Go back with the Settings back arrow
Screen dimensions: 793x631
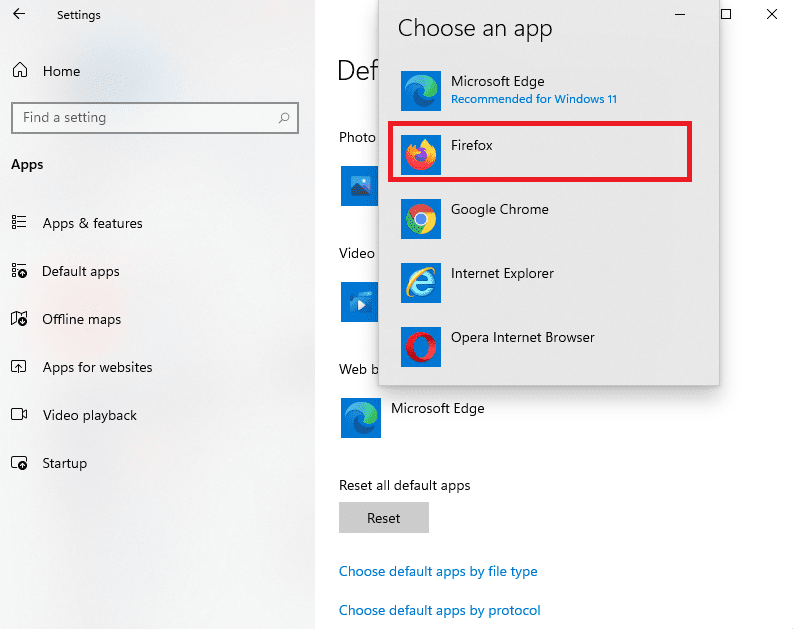pyautogui.click(x=19, y=14)
